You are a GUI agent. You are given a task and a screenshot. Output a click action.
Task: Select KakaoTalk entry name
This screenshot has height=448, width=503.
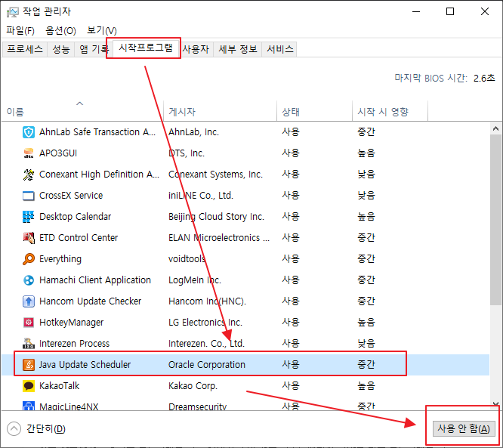tap(60, 386)
